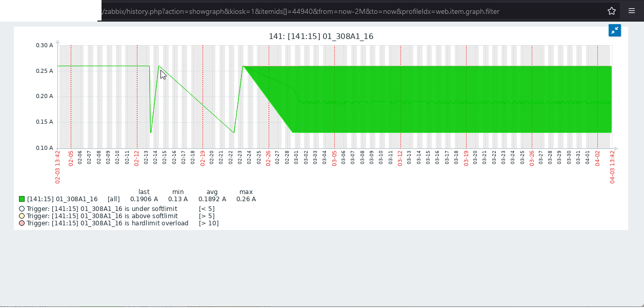Screen dimensions: 644x308
Task: Open the browser hamburger menu
Action: pos(632,11)
